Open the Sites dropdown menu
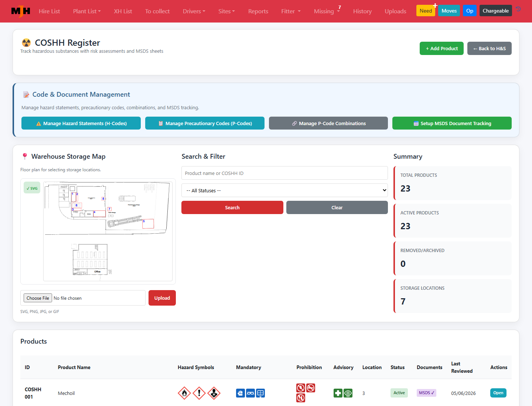The image size is (532, 406). pyautogui.click(x=226, y=11)
